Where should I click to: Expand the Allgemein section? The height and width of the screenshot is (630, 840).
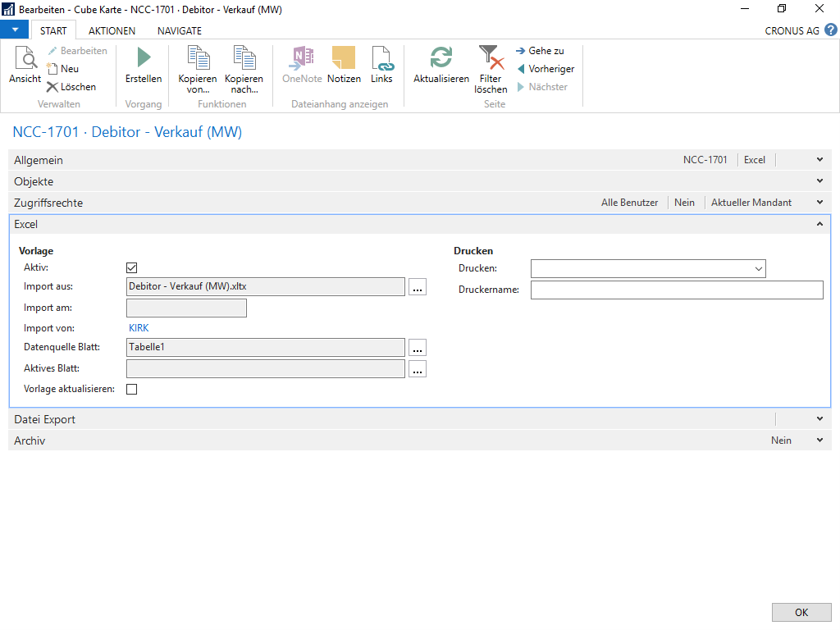point(819,160)
